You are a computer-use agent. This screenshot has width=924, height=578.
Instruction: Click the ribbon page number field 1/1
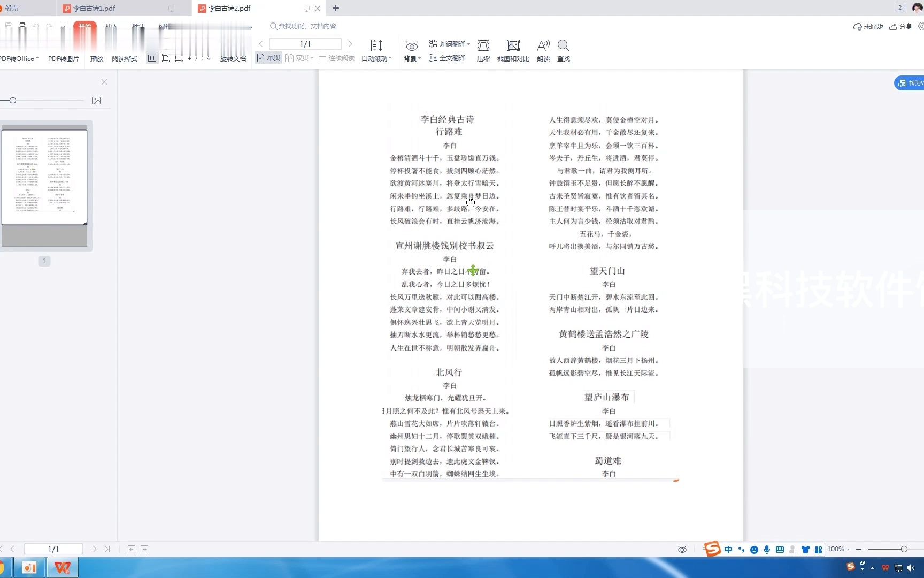pos(305,44)
